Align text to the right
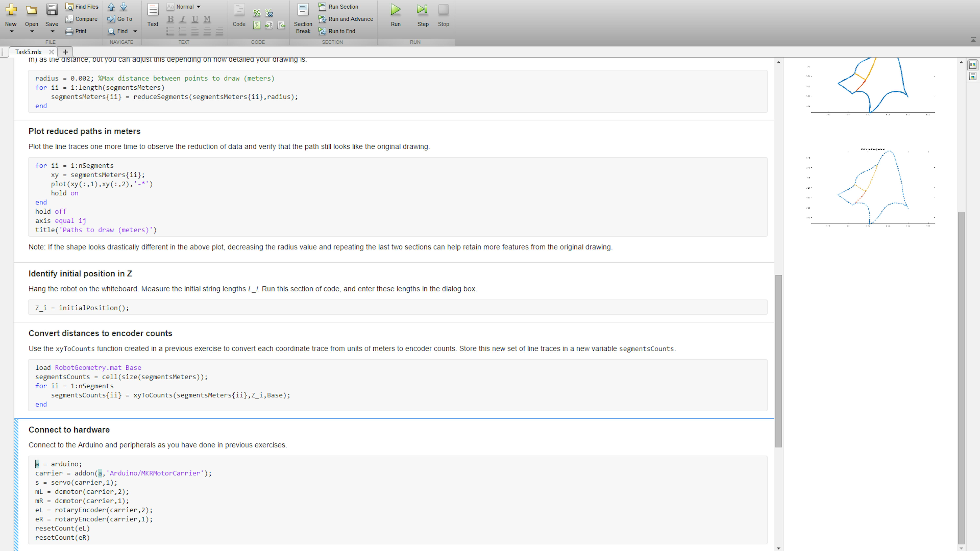980x551 pixels. [x=219, y=31]
